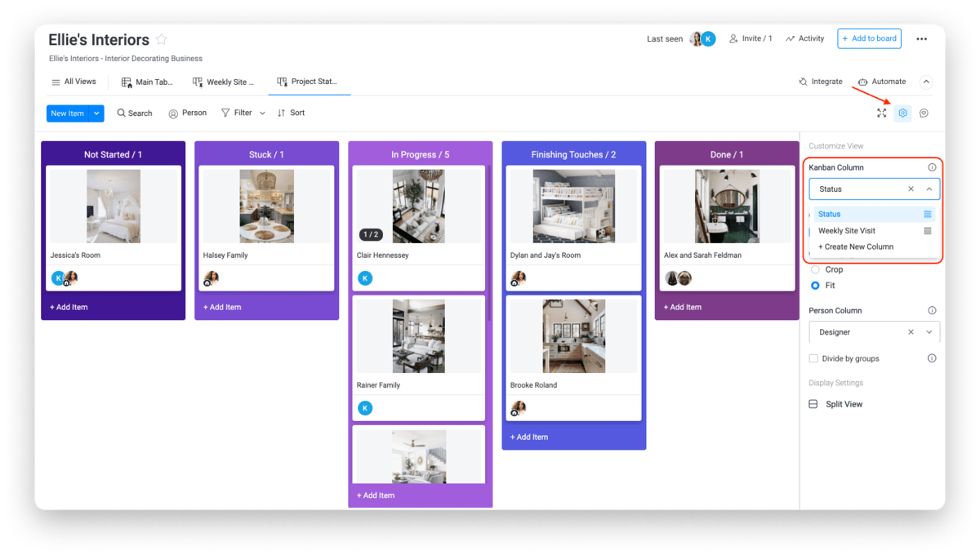Clear the Status selection with the X
The image size is (980, 555).
[x=911, y=189]
